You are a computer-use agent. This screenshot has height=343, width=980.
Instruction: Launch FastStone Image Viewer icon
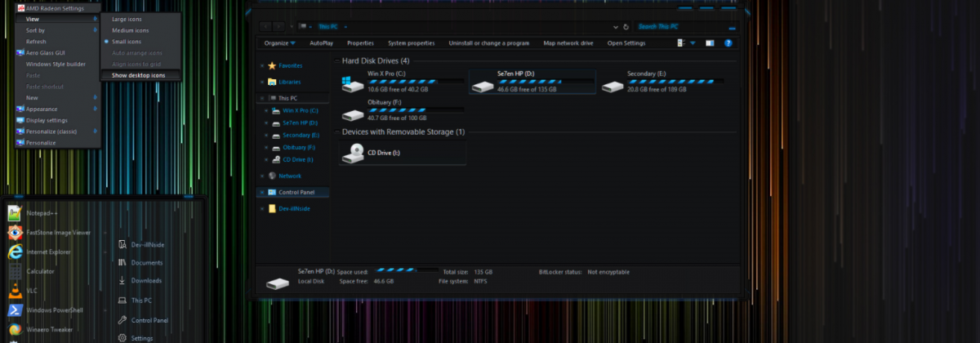(x=14, y=232)
